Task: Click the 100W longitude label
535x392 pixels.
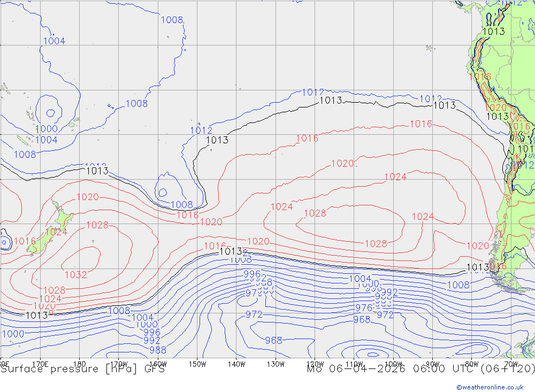Action: pos(393,364)
